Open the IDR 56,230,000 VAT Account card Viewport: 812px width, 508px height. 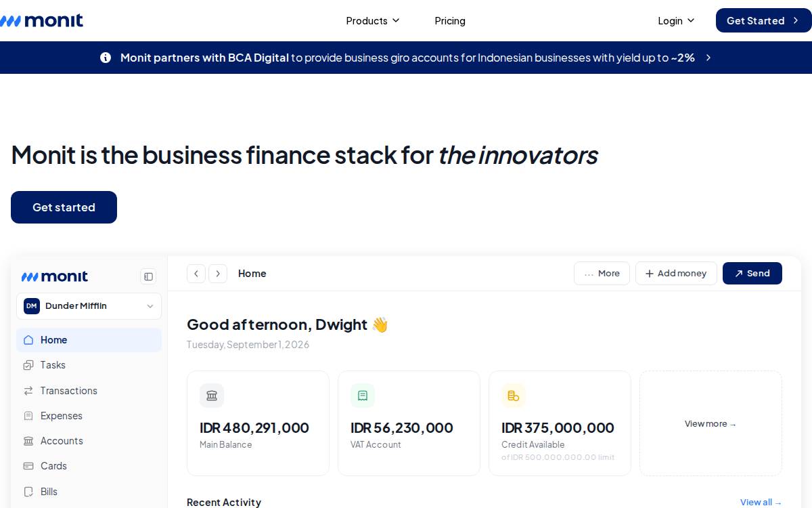tap(409, 423)
